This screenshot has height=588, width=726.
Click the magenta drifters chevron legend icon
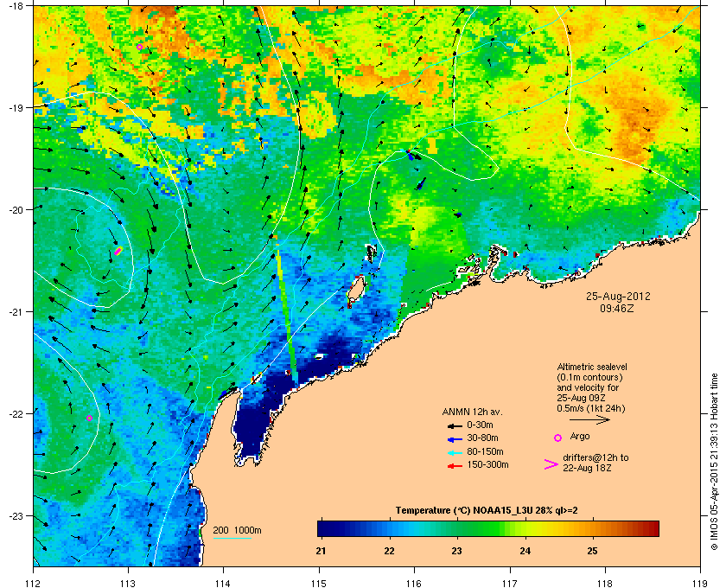click(x=551, y=464)
